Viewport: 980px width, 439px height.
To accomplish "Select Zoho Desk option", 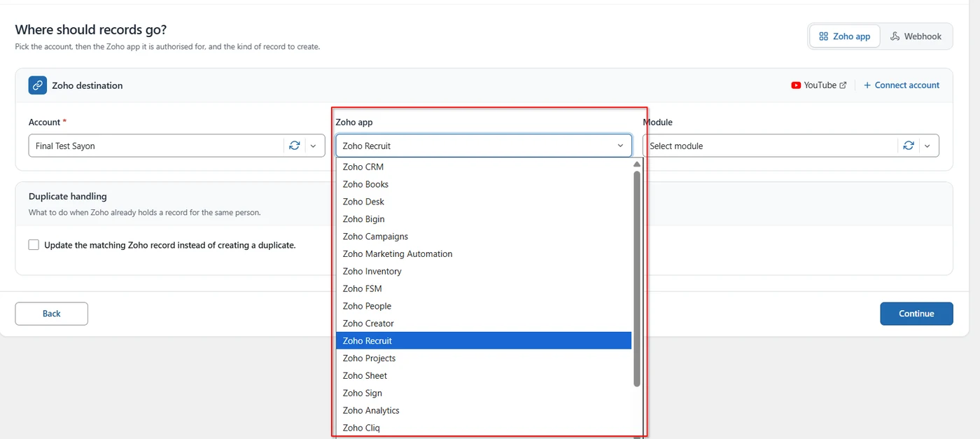I will (x=484, y=202).
